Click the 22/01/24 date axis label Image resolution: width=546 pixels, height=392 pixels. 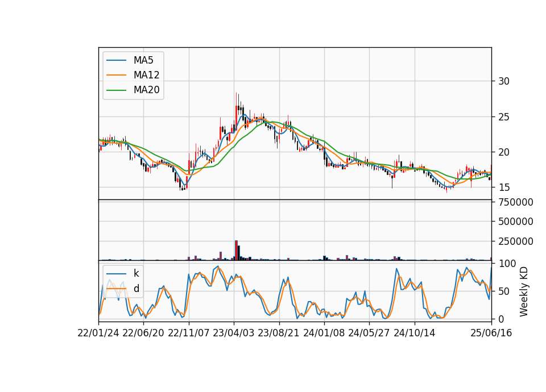click(98, 333)
